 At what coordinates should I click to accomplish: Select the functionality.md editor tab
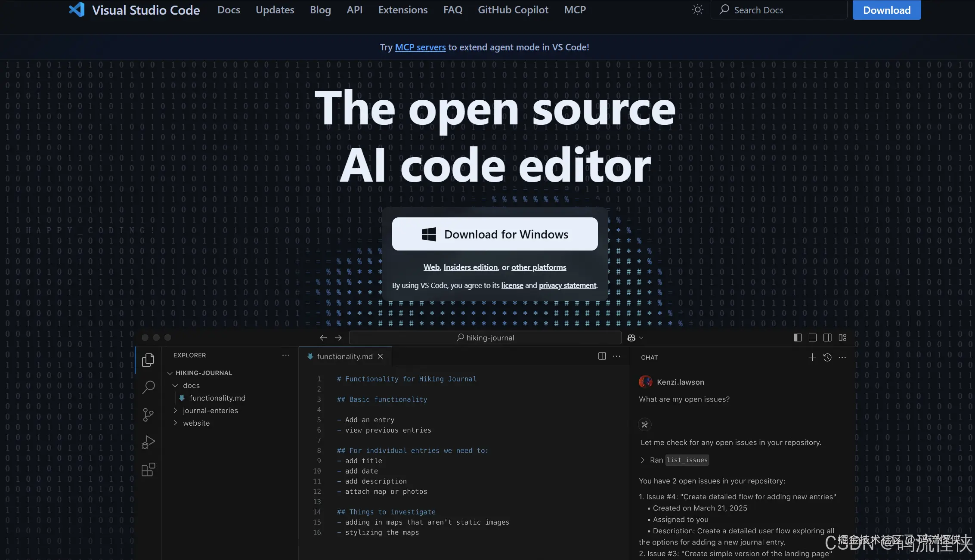tap(344, 356)
